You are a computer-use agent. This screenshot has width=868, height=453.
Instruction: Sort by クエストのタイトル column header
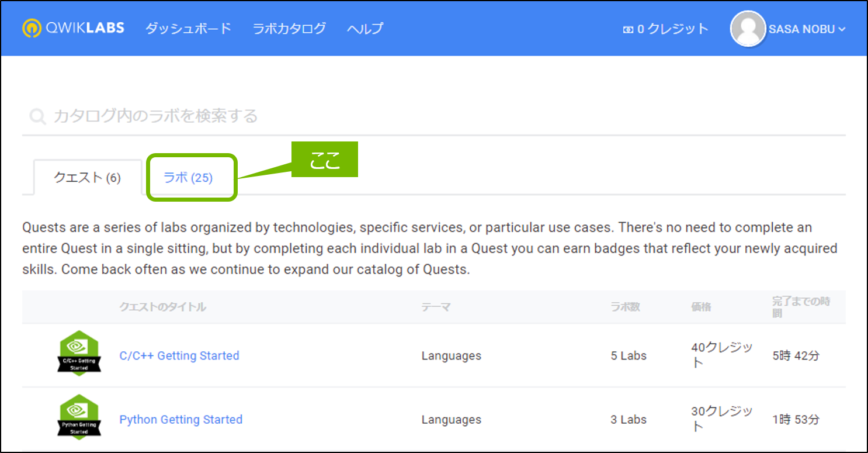162,307
